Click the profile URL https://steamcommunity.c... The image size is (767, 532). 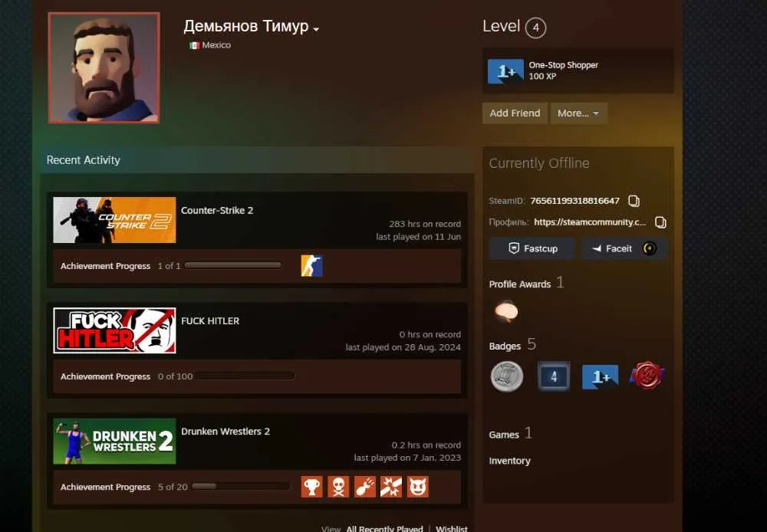click(x=590, y=222)
